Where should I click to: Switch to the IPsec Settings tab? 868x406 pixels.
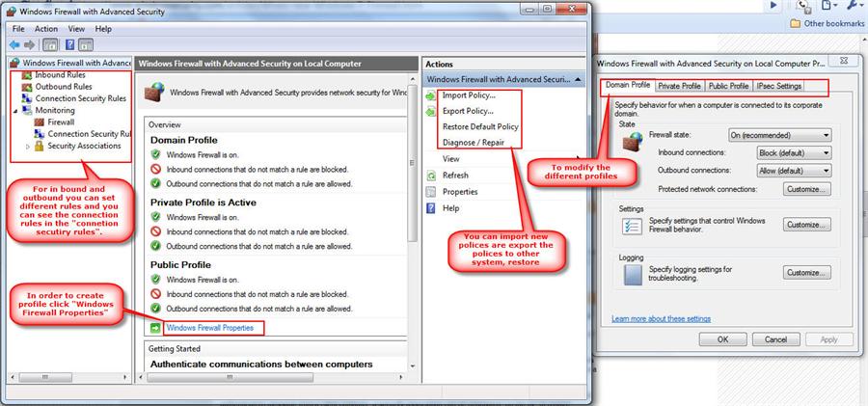pyautogui.click(x=779, y=87)
